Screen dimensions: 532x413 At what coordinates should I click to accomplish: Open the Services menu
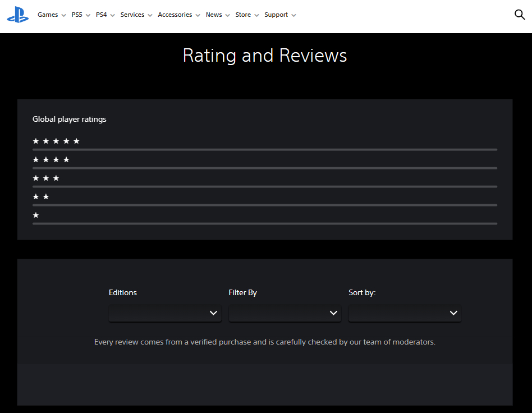point(136,15)
